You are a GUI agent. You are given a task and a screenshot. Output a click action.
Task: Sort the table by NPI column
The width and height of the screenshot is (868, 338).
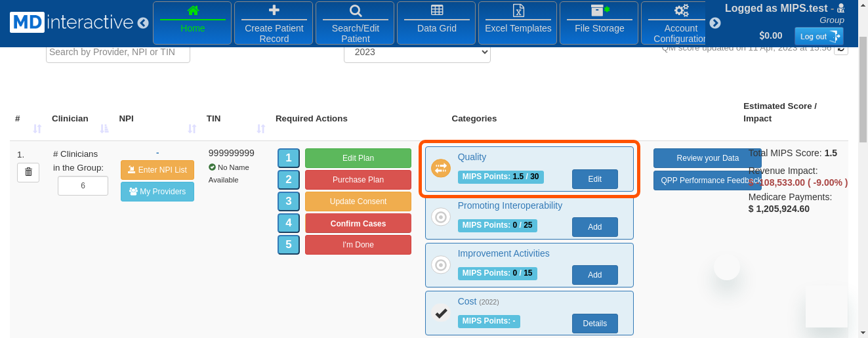192,129
